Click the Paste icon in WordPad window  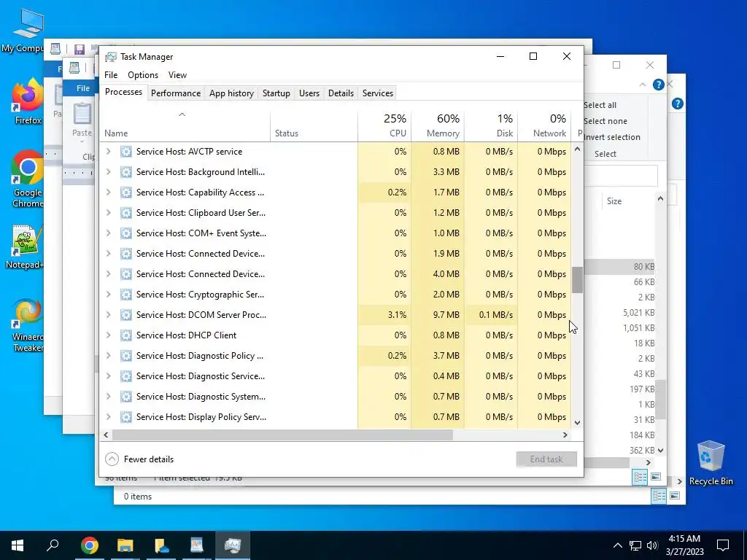pos(82,114)
